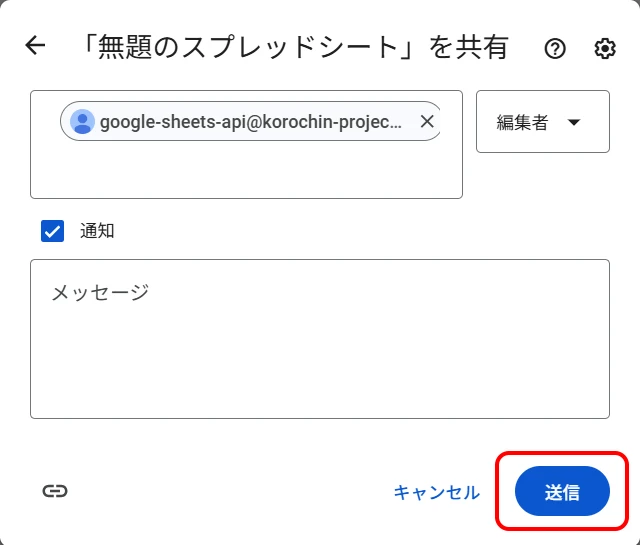Click the blue 送信 button
Screen dimensions: 640x545
coord(562,492)
